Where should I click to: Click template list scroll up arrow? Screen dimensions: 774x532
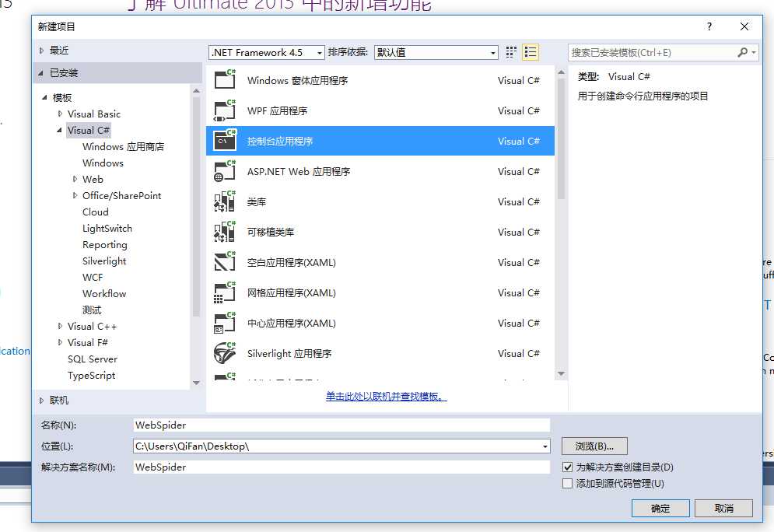(x=561, y=72)
